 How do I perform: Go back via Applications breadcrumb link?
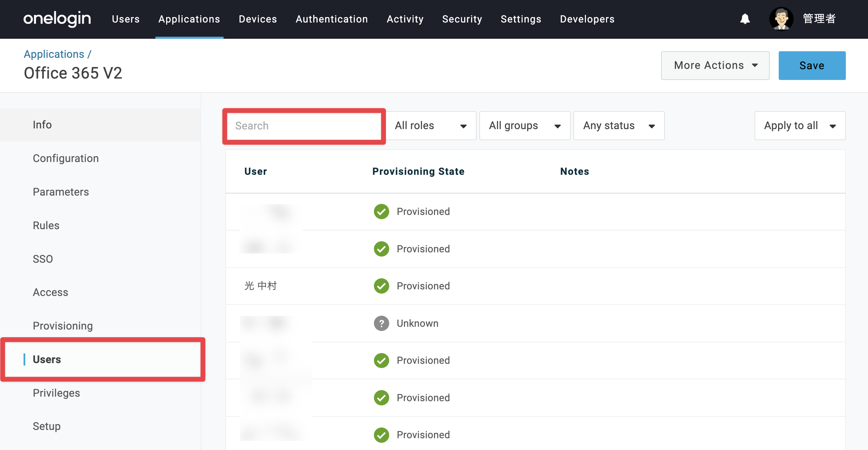point(54,54)
